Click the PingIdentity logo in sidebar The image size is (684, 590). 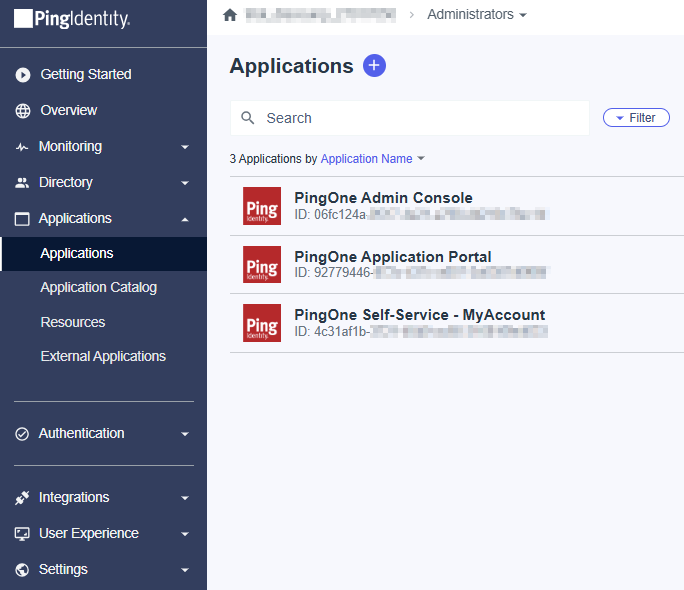click(72, 18)
